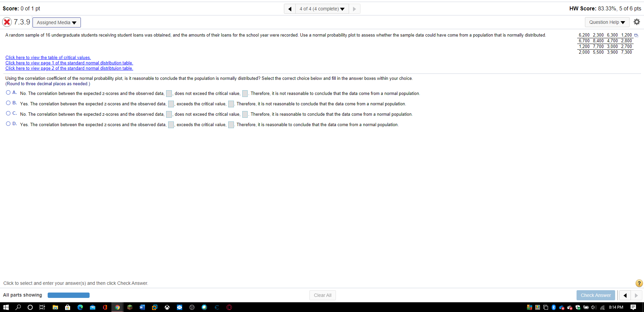Click the Check Answer button

coord(595,295)
